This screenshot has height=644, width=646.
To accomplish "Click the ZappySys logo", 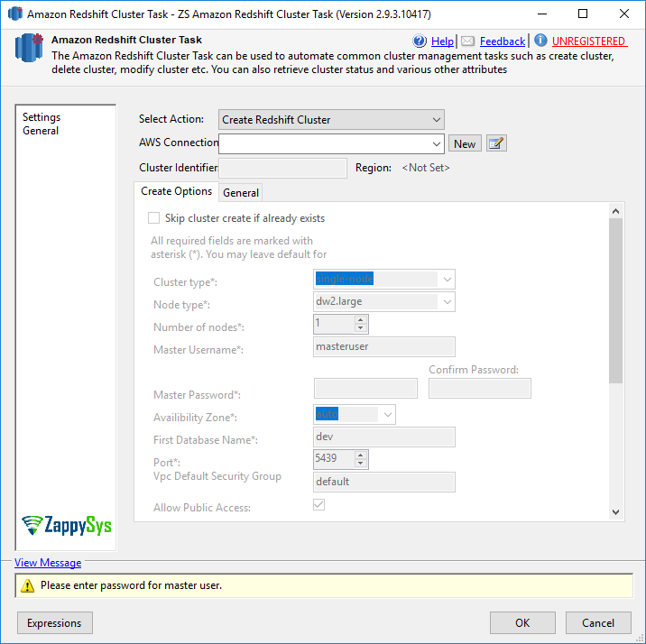I will (67, 526).
